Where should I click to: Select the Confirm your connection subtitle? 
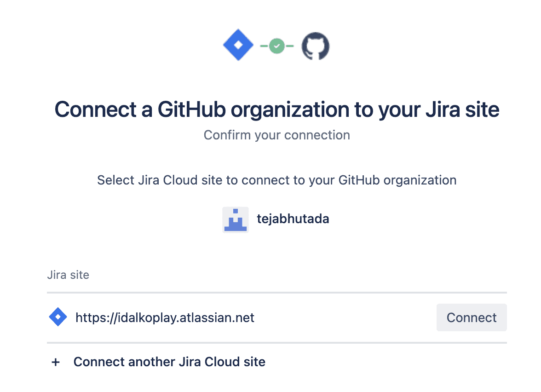(276, 135)
